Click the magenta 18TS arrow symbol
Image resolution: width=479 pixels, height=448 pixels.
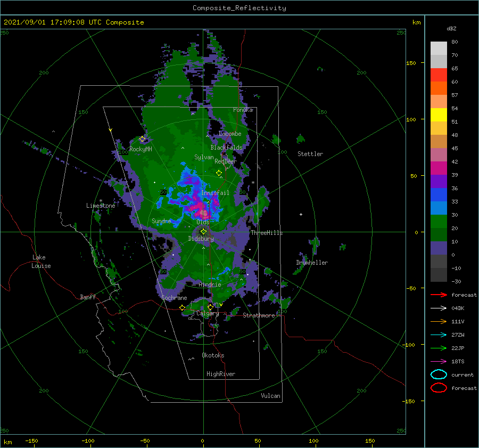(439, 362)
